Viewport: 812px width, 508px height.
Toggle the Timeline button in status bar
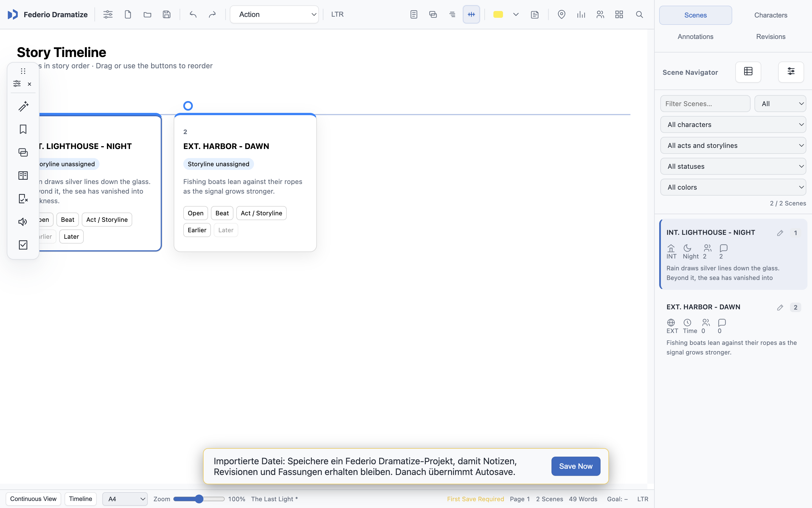coord(81,499)
